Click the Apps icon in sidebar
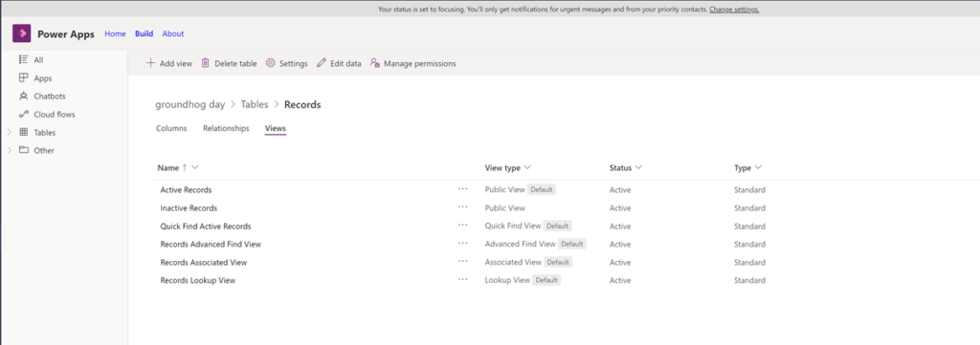The image size is (980, 345). click(x=24, y=78)
